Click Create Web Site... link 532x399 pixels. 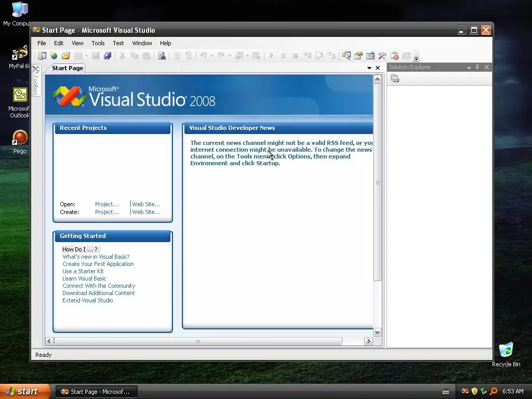pyautogui.click(x=146, y=212)
